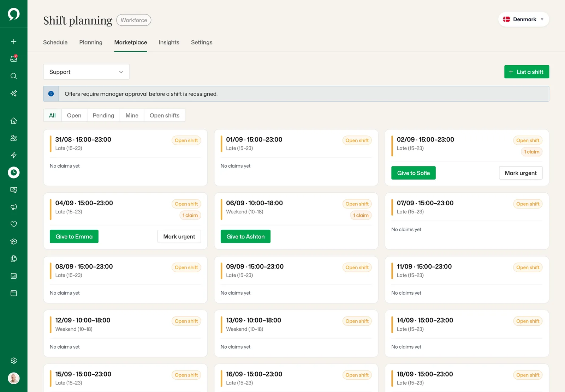This screenshot has height=392, width=565.
Task: Open the Insights tab
Action: (x=169, y=42)
